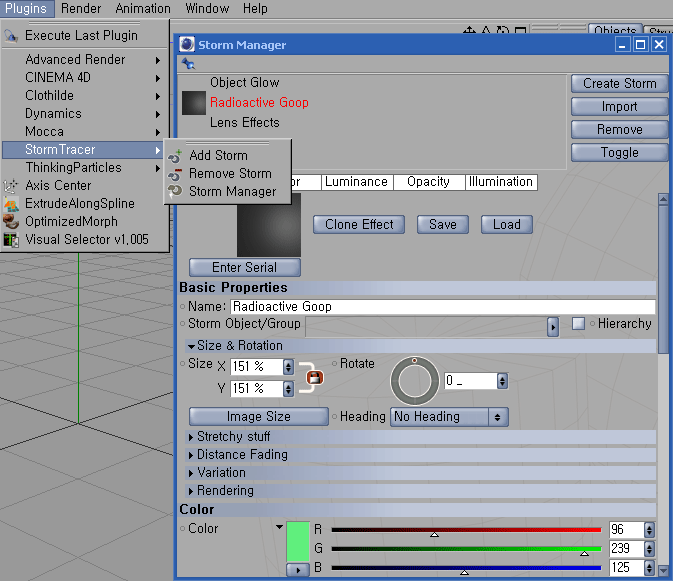The width and height of the screenshot is (673, 581).
Task: Click the Rotate dial control
Action: coord(414,381)
